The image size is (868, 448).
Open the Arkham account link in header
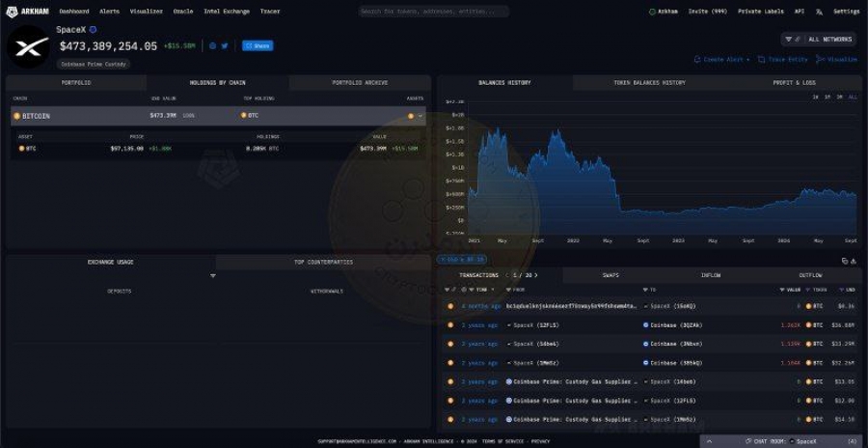coord(664,11)
